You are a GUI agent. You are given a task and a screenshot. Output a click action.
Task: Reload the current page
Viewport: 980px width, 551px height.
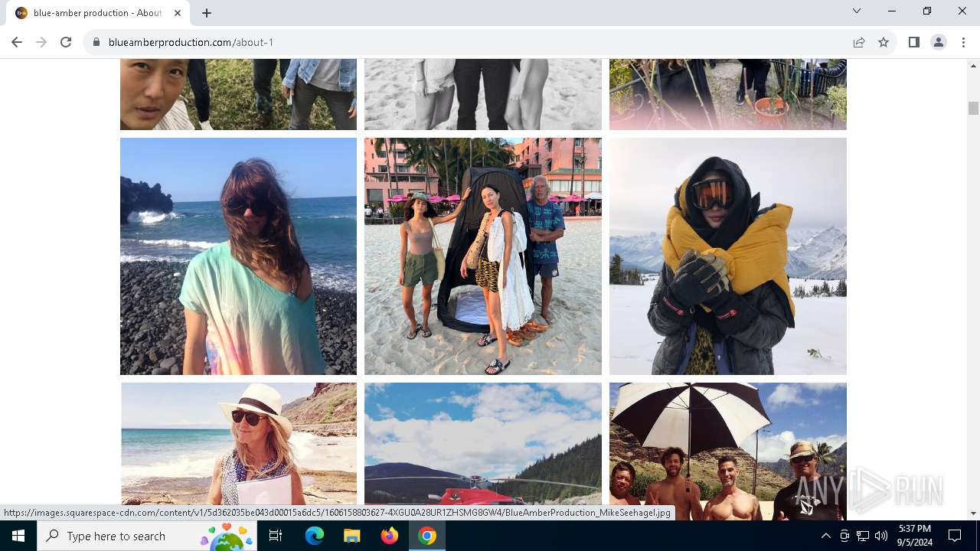click(x=66, y=42)
